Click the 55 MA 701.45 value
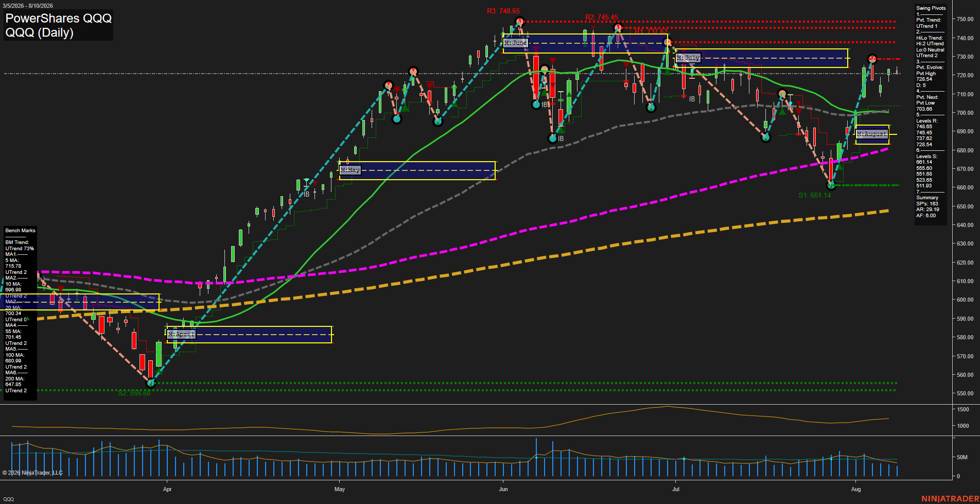This screenshot has height=504, width=980. pos(13,337)
